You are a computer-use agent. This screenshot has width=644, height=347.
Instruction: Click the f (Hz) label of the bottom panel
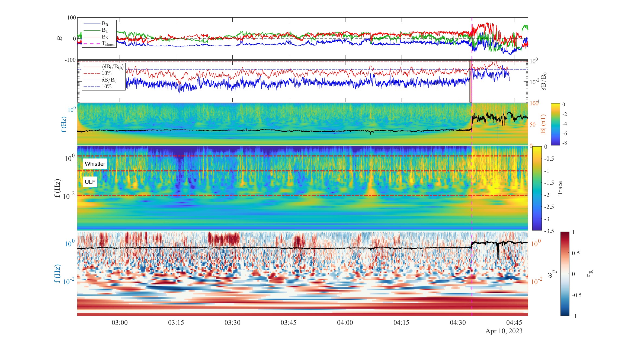pyautogui.click(x=57, y=274)
